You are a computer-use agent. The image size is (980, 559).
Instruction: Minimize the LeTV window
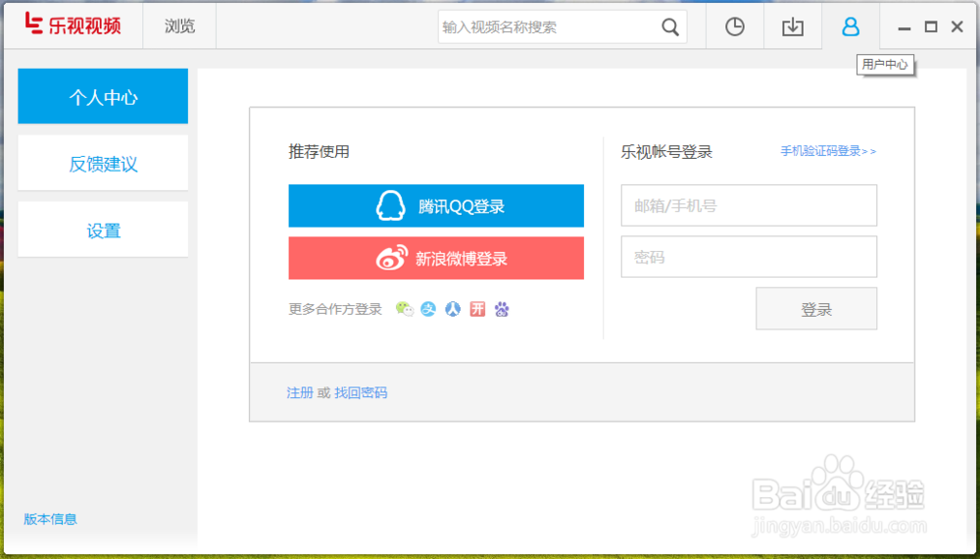pyautogui.click(x=904, y=27)
